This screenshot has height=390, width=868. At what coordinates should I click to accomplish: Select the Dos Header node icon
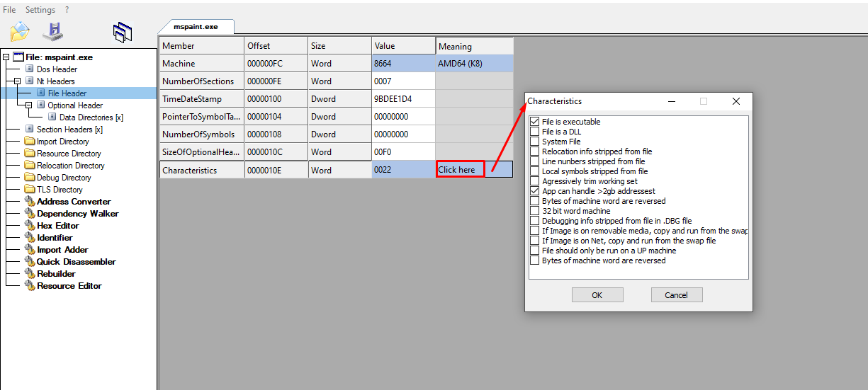(30, 69)
